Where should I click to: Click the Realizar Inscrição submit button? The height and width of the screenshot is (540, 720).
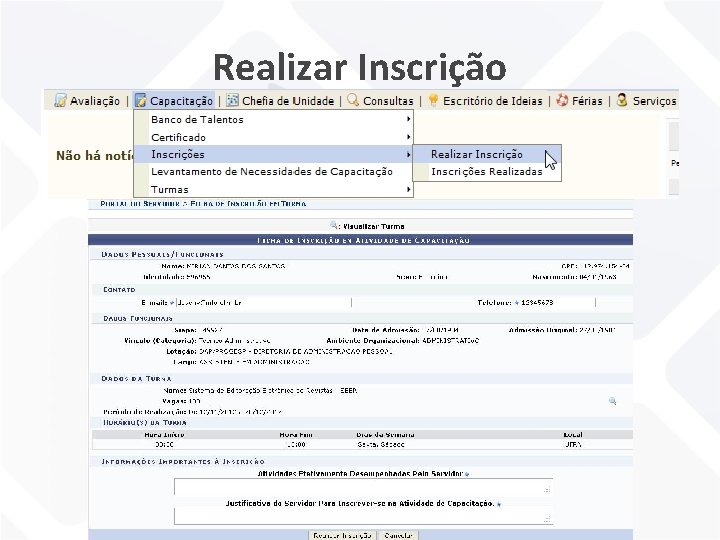click(x=343, y=535)
